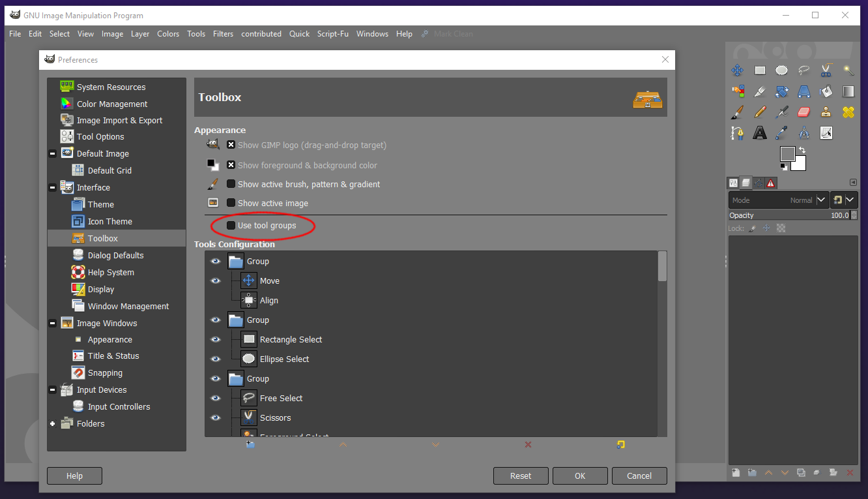Tick the Show active image checkbox
Viewport: 868px width, 499px height.
pyautogui.click(x=231, y=203)
